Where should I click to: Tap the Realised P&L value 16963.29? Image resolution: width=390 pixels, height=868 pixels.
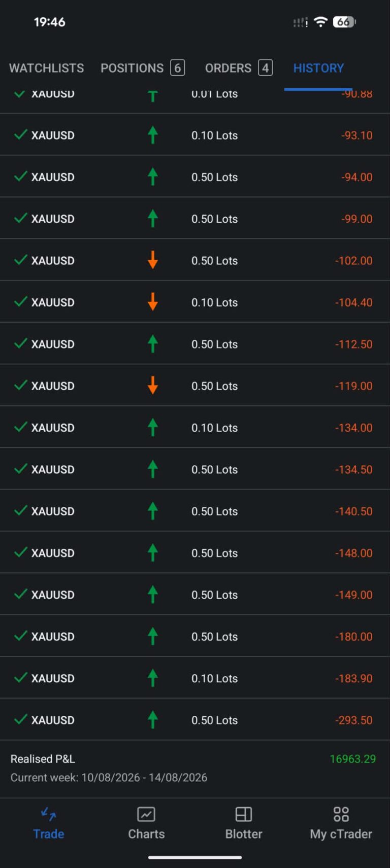coord(352,759)
